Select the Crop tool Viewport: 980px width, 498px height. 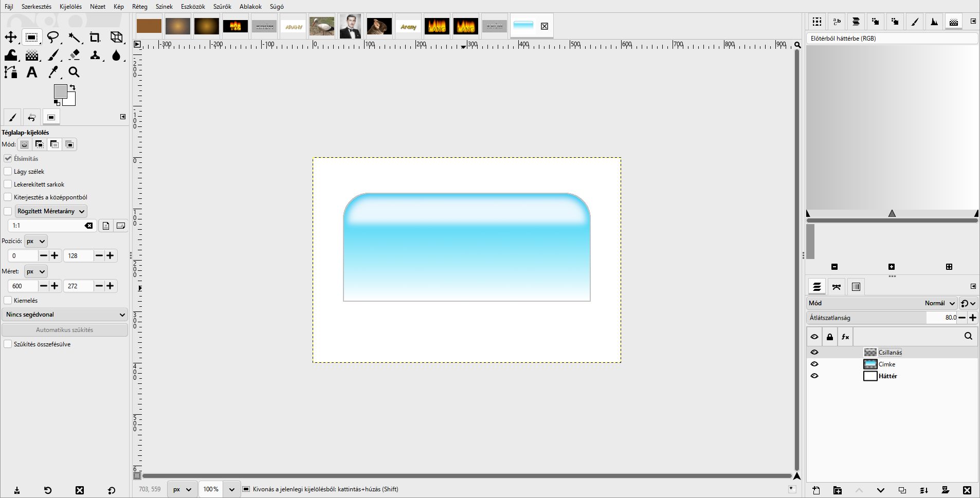(95, 37)
